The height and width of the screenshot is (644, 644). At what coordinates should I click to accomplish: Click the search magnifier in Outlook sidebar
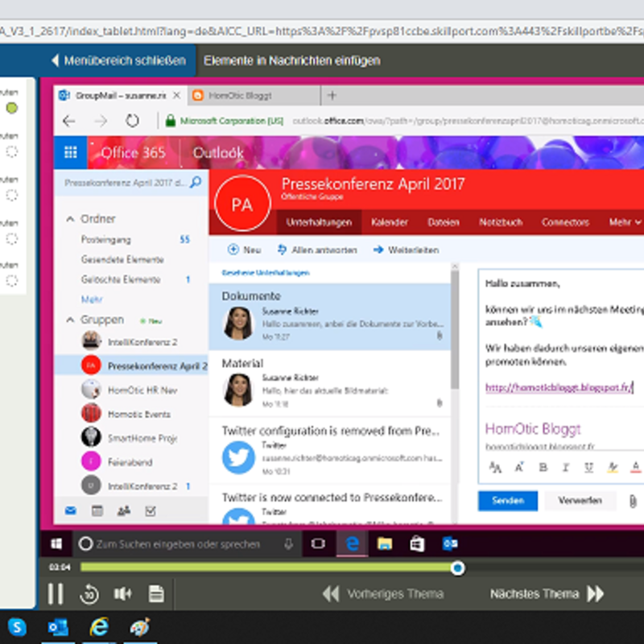pyautogui.click(x=196, y=182)
